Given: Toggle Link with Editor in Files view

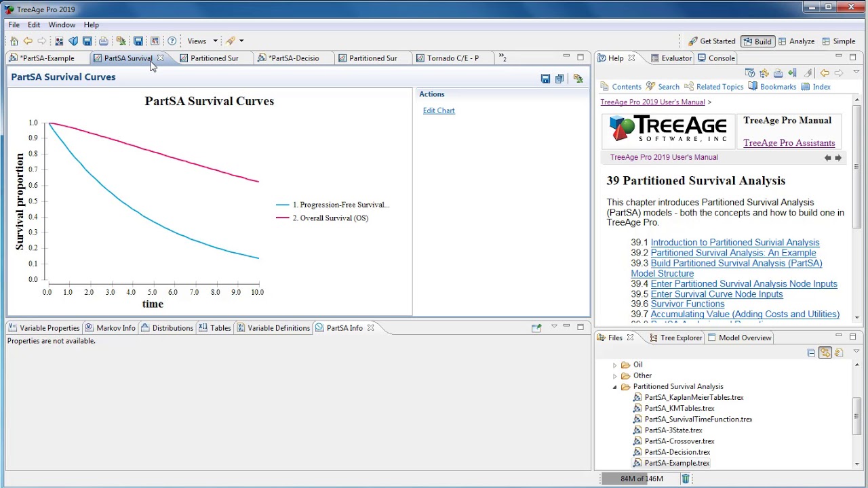Looking at the screenshot, I should (x=825, y=352).
